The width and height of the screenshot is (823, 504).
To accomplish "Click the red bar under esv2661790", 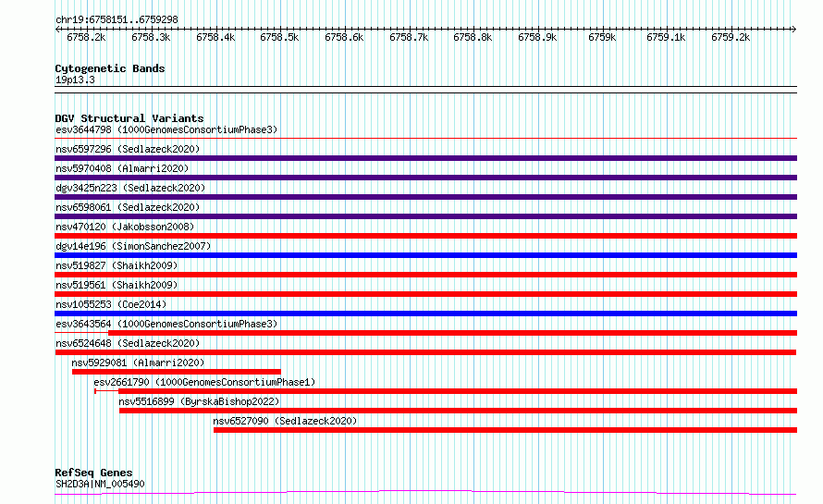I will (458, 391).
